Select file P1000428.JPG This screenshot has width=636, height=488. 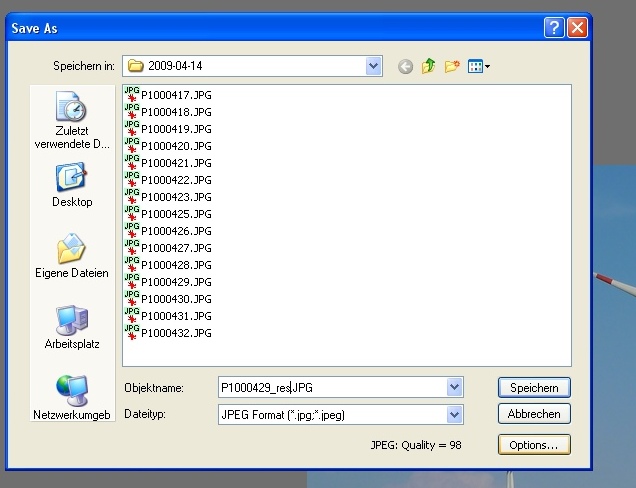point(168,265)
